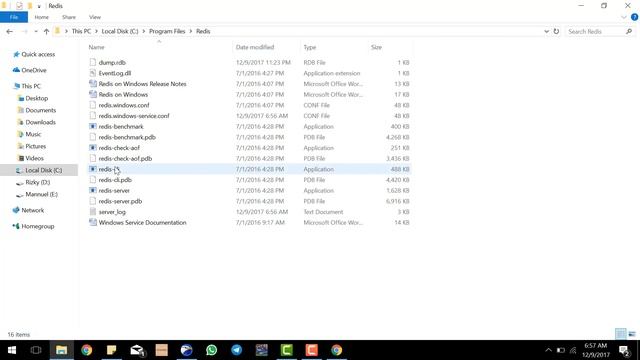The height and width of the screenshot is (360, 640).
Task: Open Downloads folder in sidebar
Action: coord(37,122)
